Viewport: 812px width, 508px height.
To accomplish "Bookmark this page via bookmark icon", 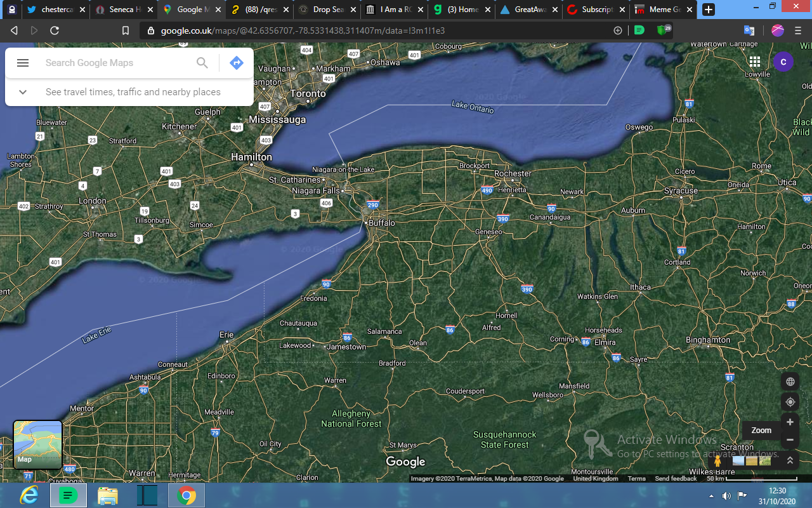I will click(126, 30).
